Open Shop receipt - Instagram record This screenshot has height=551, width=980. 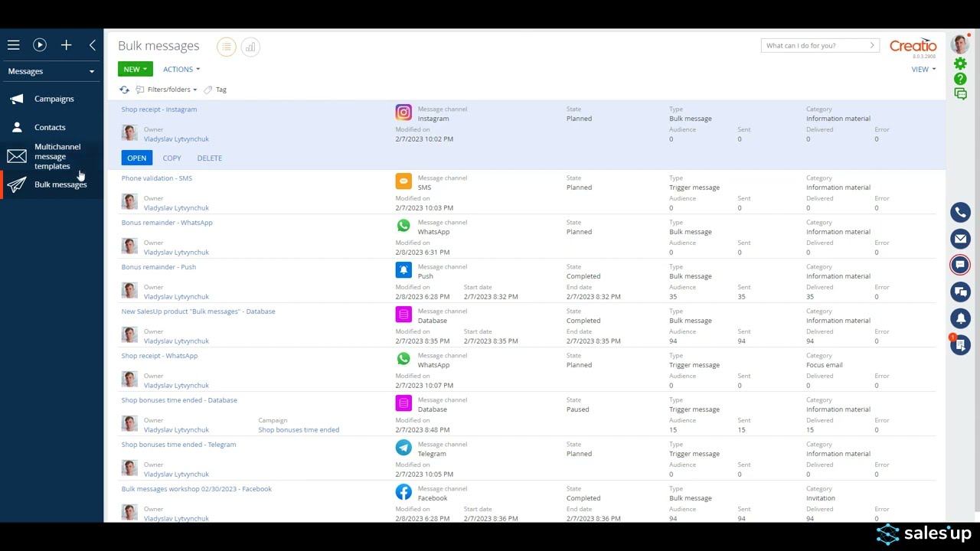[x=159, y=109]
